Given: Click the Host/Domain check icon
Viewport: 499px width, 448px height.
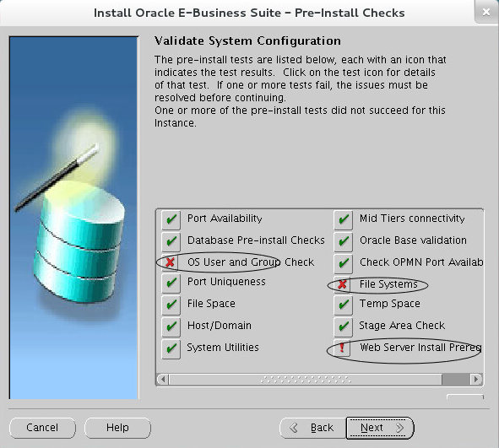Looking at the screenshot, I should coord(171,327).
